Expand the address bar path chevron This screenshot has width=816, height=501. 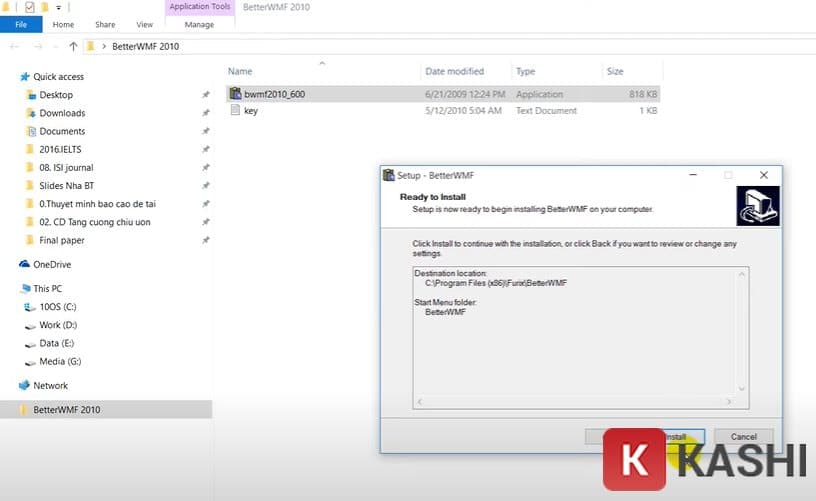(x=104, y=46)
